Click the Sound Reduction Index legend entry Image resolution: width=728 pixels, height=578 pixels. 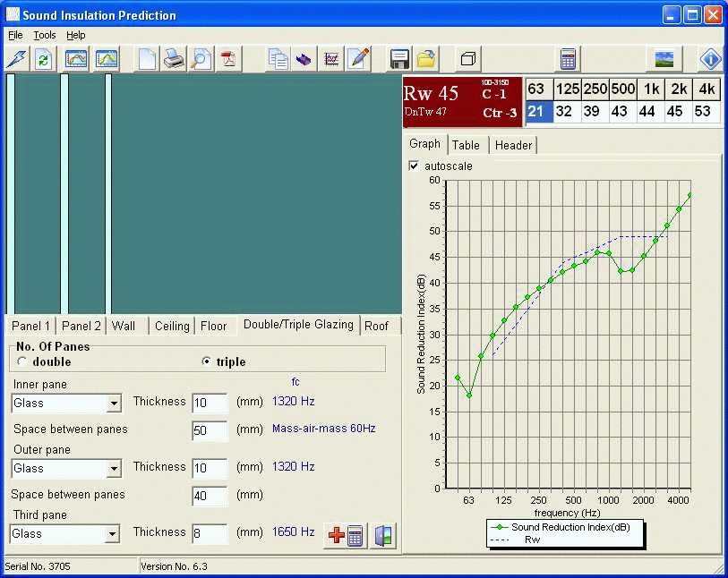click(x=561, y=527)
